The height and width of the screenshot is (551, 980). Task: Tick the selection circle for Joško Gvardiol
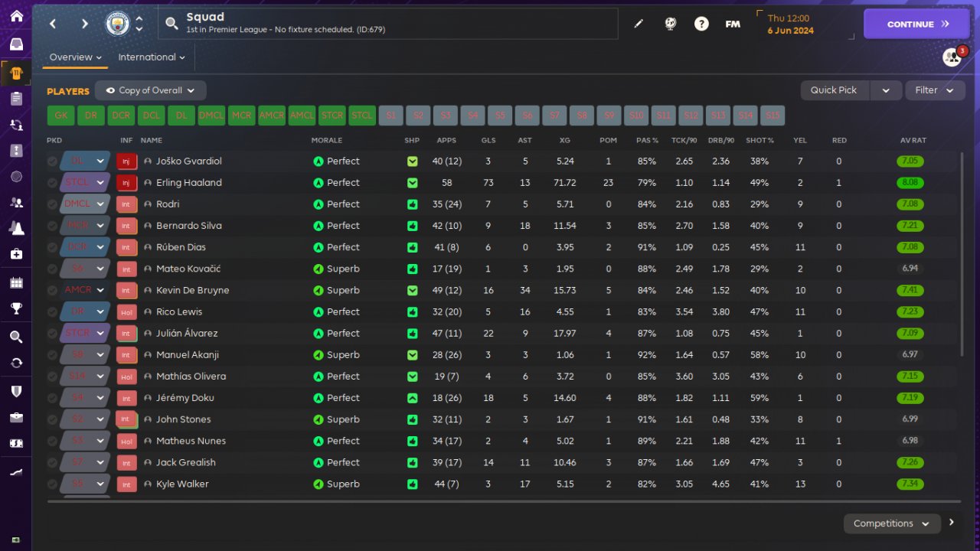[52, 161]
